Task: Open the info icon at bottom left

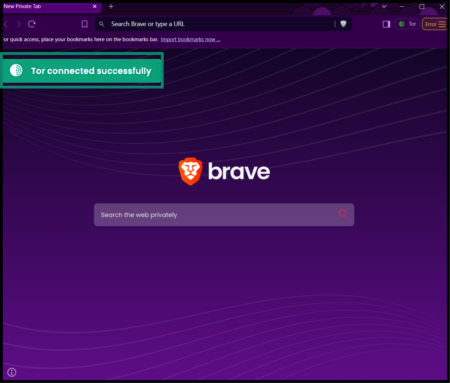Action: (x=12, y=372)
